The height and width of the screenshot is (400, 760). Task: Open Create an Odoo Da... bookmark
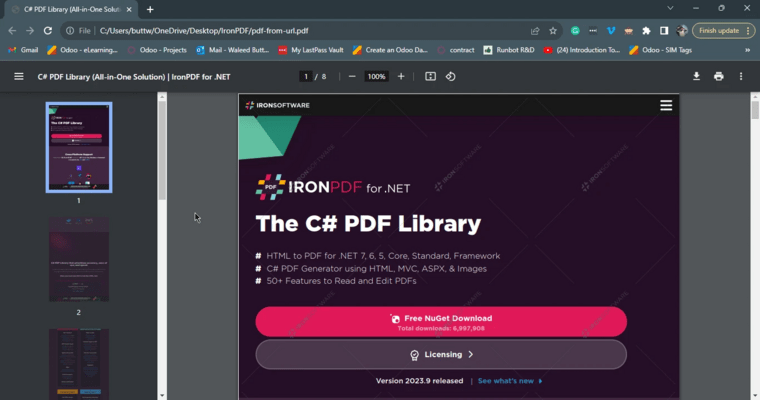[x=390, y=50]
